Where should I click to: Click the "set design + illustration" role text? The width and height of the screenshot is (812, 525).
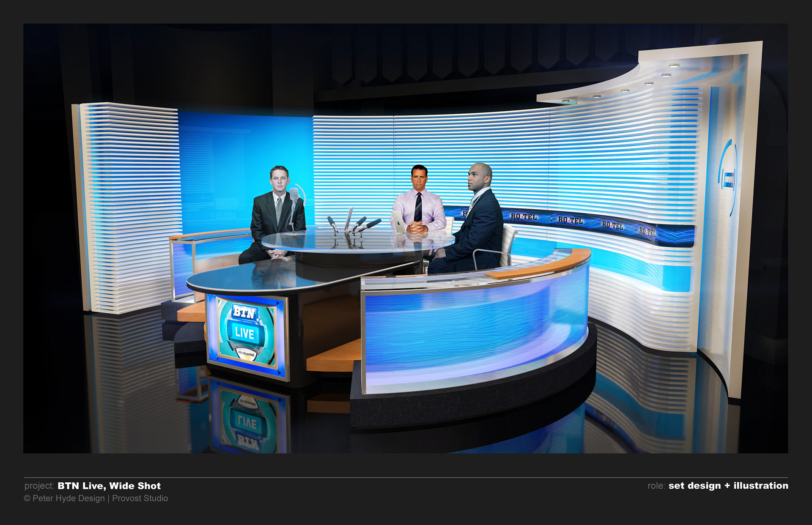(x=728, y=486)
